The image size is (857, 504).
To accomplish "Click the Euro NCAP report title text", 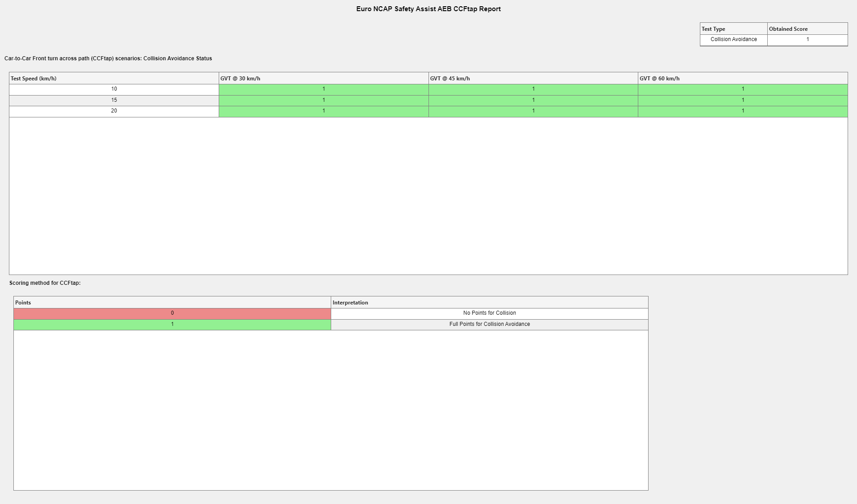I will [x=428, y=9].
